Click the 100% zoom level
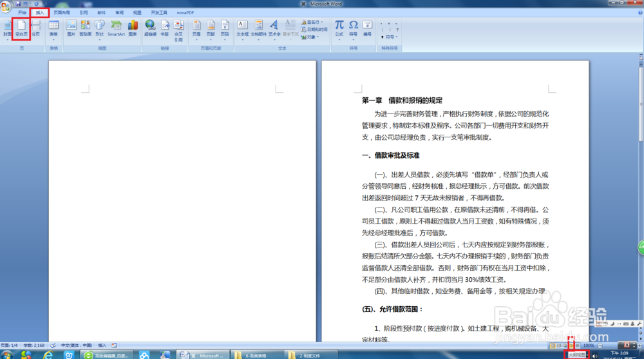This screenshot has width=644, height=359. pyautogui.click(x=589, y=346)
